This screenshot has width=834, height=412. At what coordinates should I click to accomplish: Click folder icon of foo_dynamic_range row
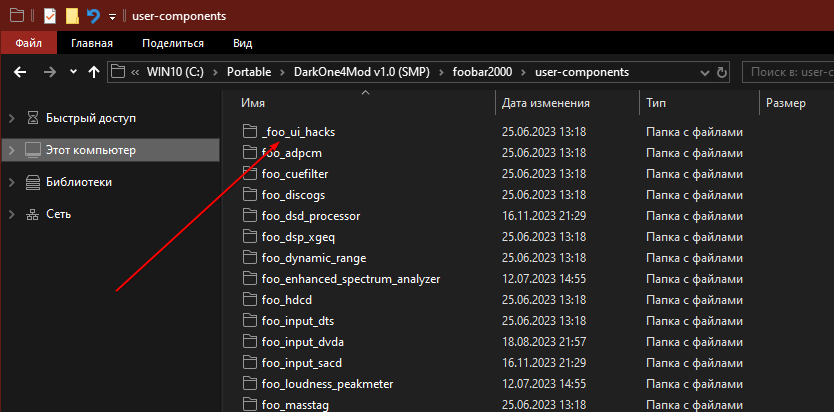(x=249, y=258)
